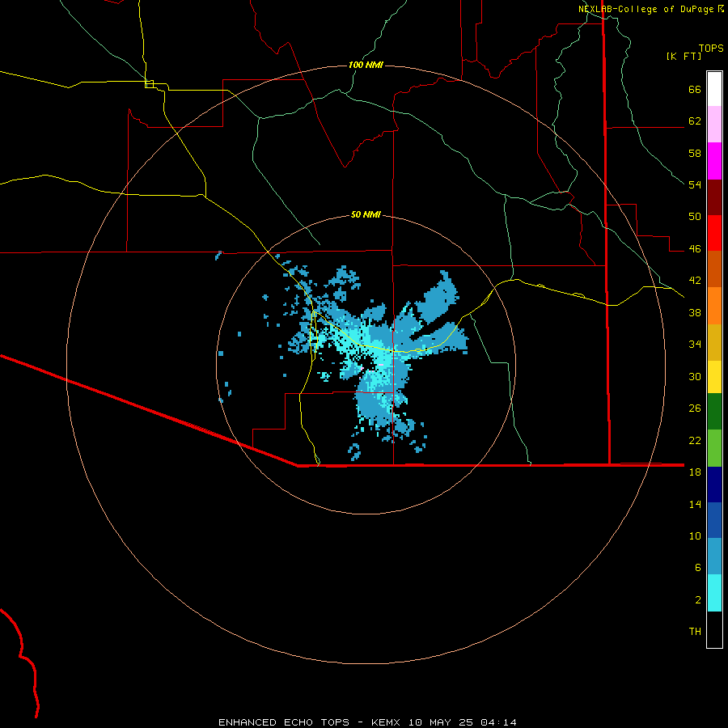This screenshot has width=728, height=728.
Task: Click the legend value "66"
Action: [695, 89]
